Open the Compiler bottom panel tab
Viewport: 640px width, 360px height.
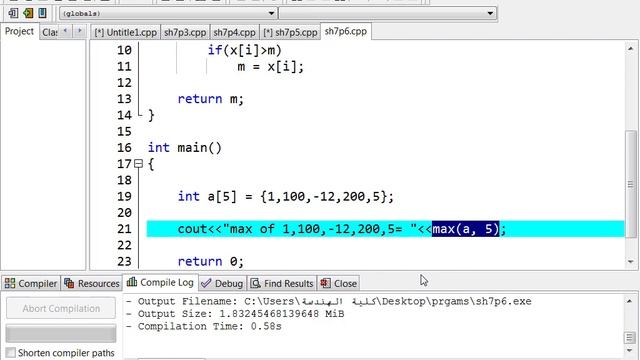31,283
